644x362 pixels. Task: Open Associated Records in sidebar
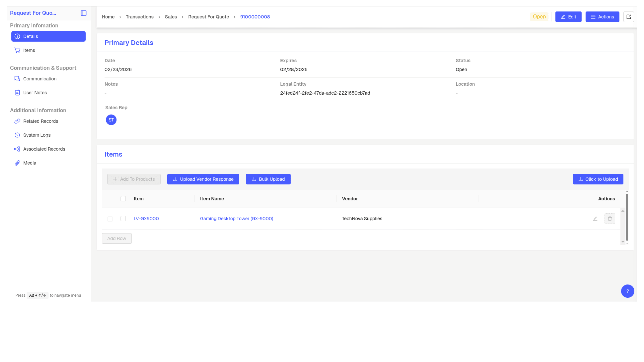coord(48,149)
